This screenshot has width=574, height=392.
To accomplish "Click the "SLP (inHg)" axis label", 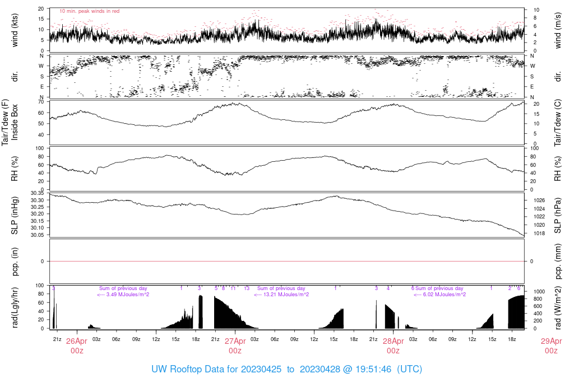I will point(15,216).
